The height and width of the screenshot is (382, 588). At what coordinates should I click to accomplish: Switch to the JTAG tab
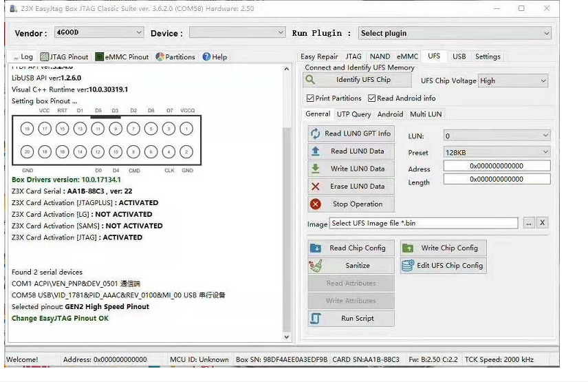pyautogui.click(x=353, y=56)
